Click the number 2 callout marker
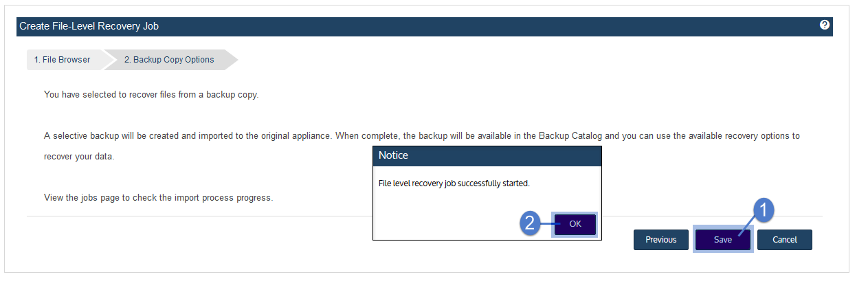The height and width of the screenshot is (290, 868). pyautogui.click(x=530, y=224)
